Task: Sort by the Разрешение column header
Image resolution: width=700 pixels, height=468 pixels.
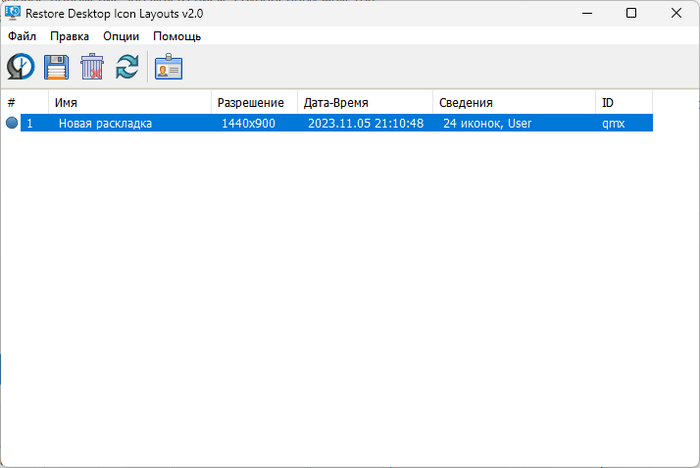Action: (x=254, y=103)
